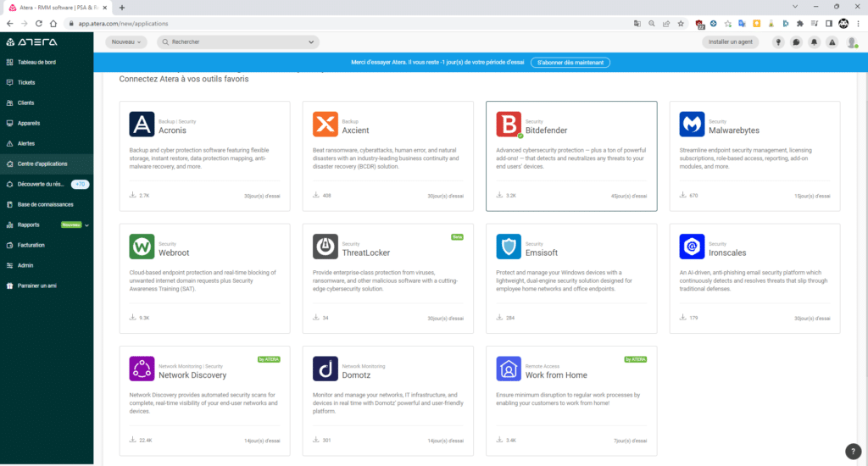The height and width of the screenshot is (466, 868).
Task: Open the Domotz app icon
Action: [x=325, y=369]
